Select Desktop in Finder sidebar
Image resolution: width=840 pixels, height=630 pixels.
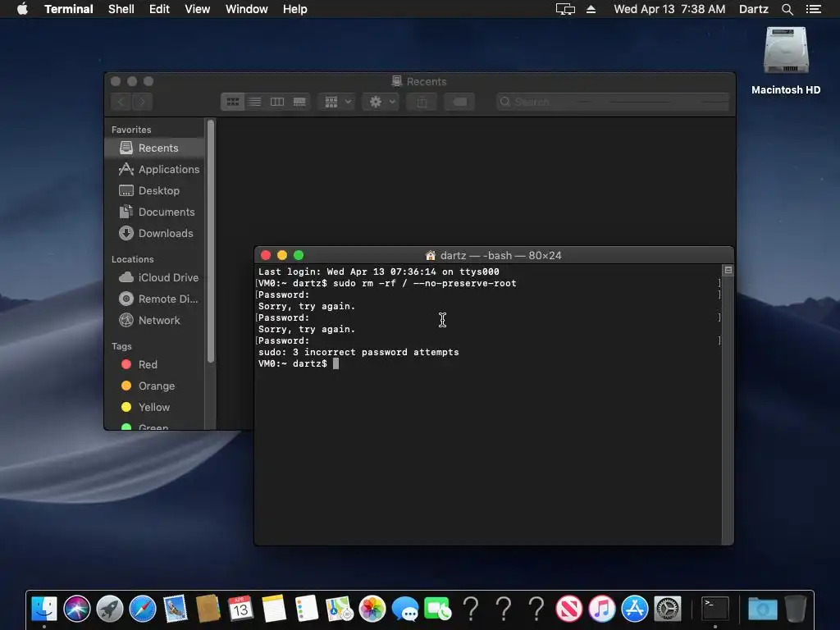tap(154, 190)
